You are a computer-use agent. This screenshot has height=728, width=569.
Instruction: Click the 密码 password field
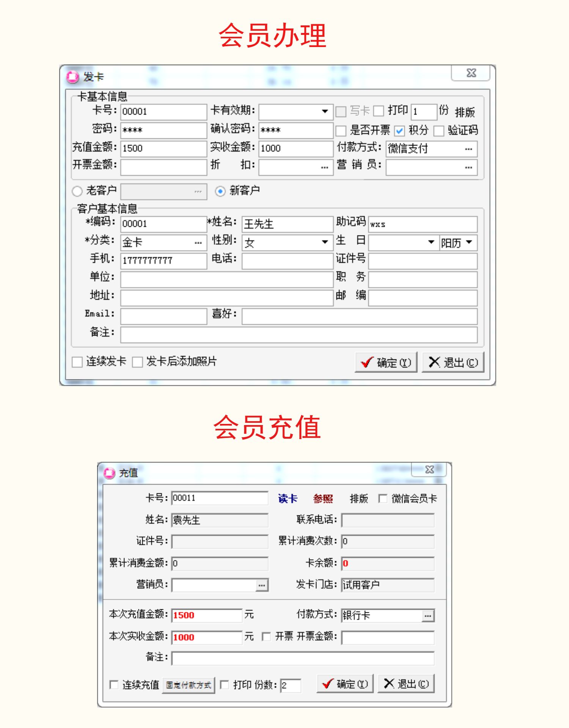coord(164,130)
